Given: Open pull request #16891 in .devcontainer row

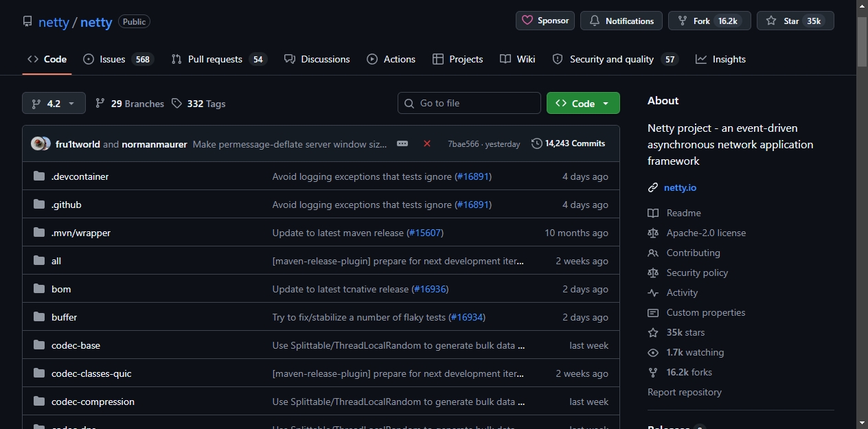Looking at the screenshot, I should click(473, 176).
